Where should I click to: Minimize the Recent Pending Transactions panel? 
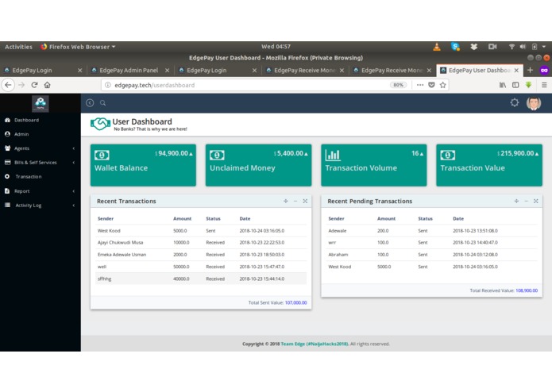point(527,201)
